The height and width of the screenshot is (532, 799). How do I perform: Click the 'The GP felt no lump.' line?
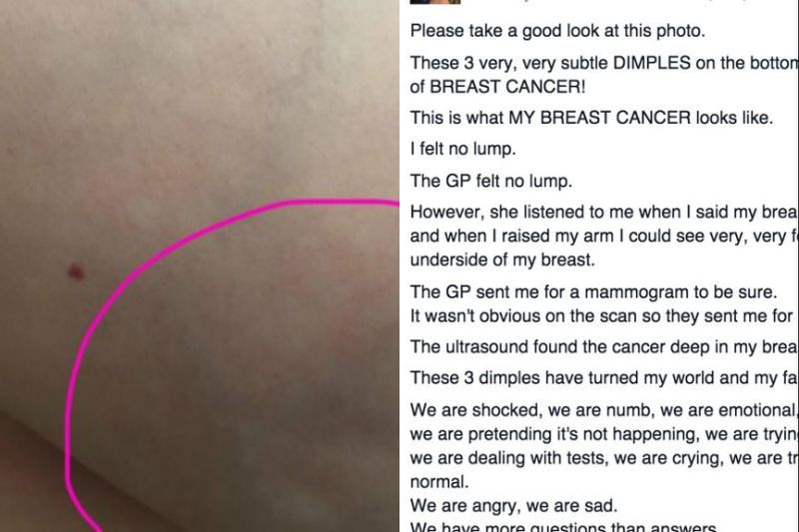tap(491, 181)
